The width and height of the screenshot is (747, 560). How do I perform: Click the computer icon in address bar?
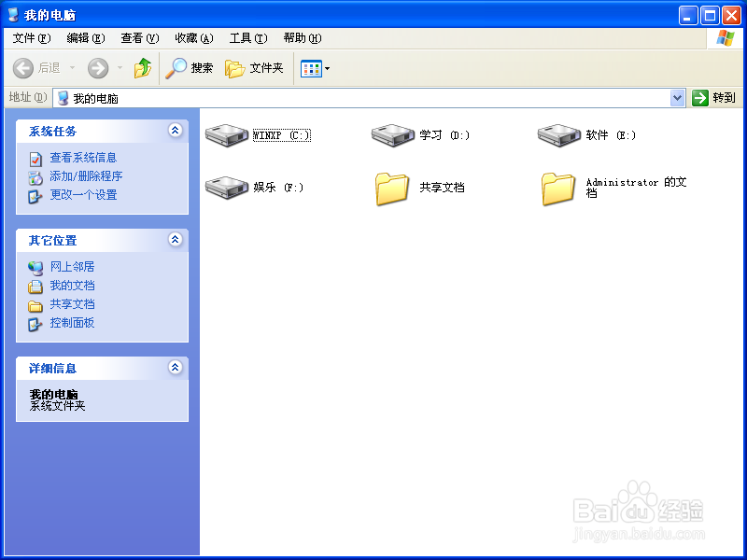pyautogui.click(x=63, y=98)
